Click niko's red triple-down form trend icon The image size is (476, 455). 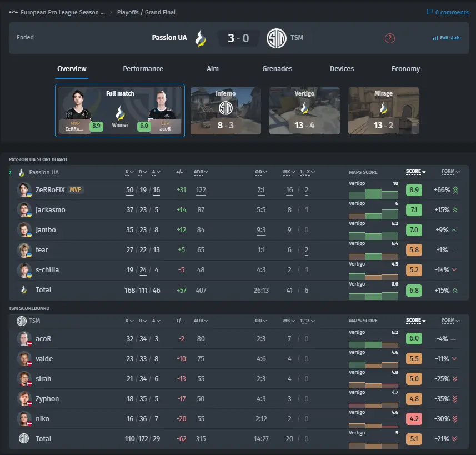point(455,419)
